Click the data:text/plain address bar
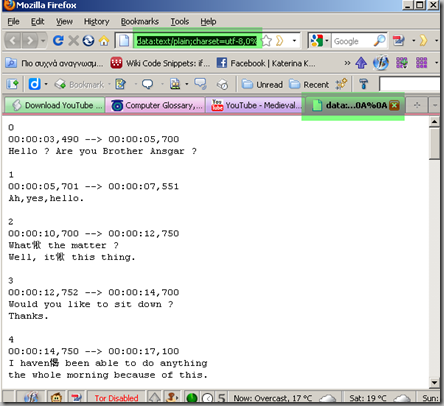Viewport: 444px width, 406px height. click(x=197, y=41)
